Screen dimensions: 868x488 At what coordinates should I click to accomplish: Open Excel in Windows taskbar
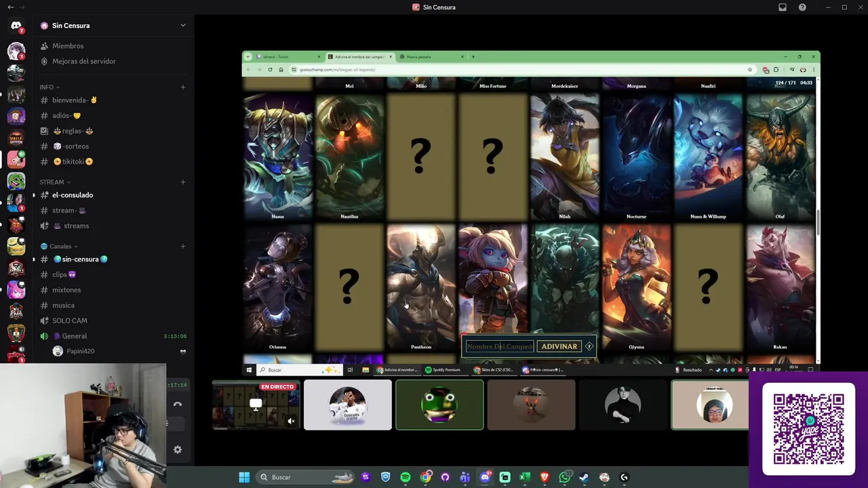click(524, 477)
